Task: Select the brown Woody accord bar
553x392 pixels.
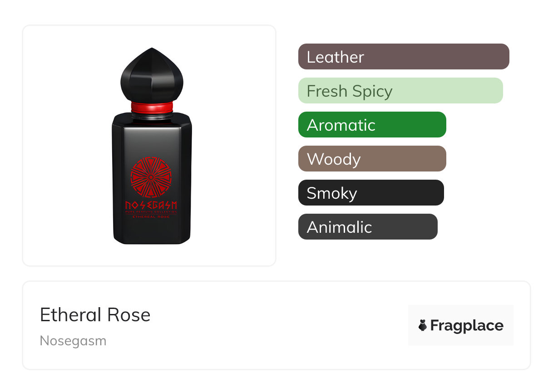Action: (x=372, y=159)
